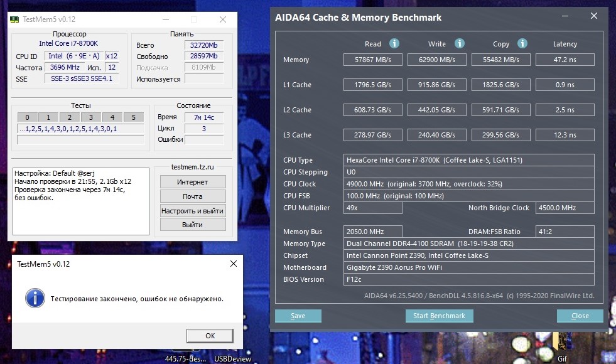Click CPU Clock field 4900.0 MHz

[x=468, y=184]
